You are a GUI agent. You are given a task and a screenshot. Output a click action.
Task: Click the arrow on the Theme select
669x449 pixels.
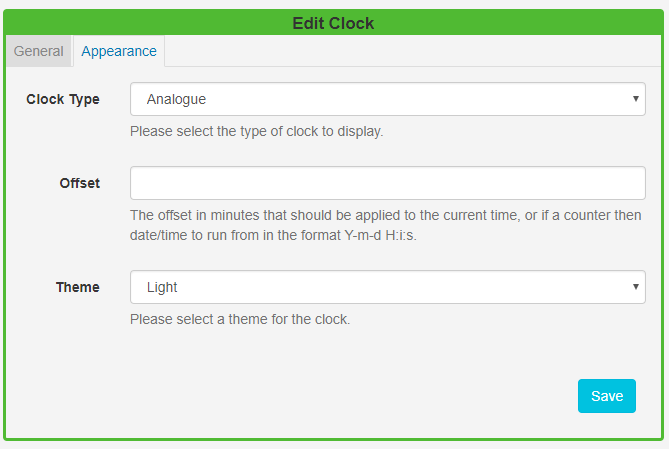point(635,287)
